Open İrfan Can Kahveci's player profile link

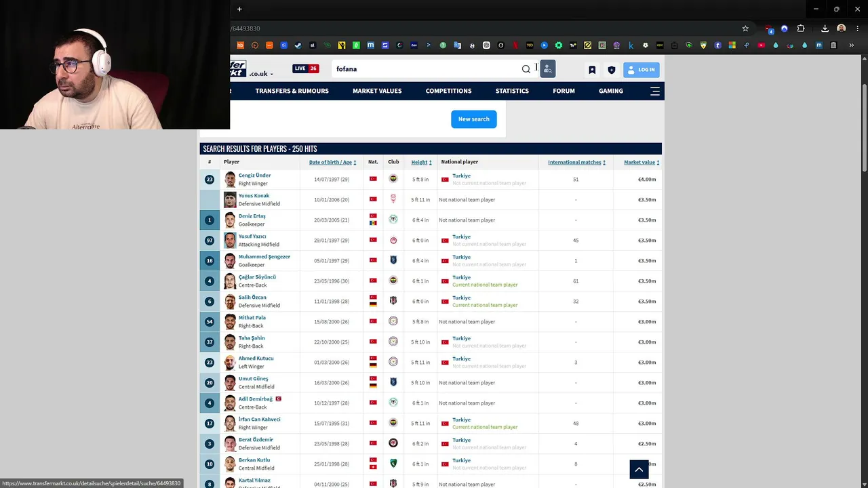[259, 420]
